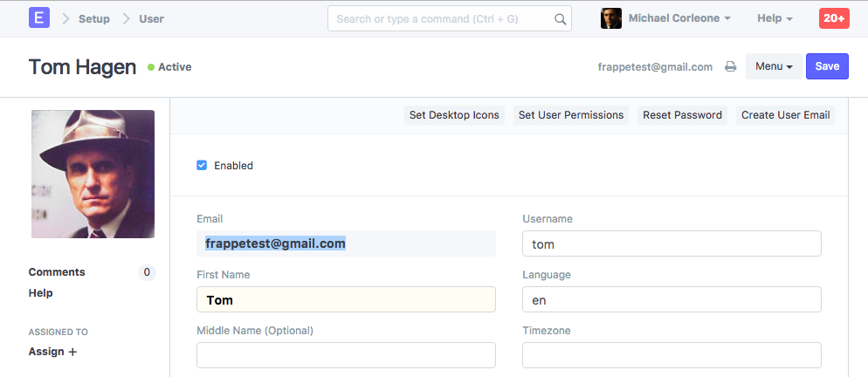Focus the Username input field
Image resolution: width=868 pixels, height=377 pixels.
[x=672, y=243]
